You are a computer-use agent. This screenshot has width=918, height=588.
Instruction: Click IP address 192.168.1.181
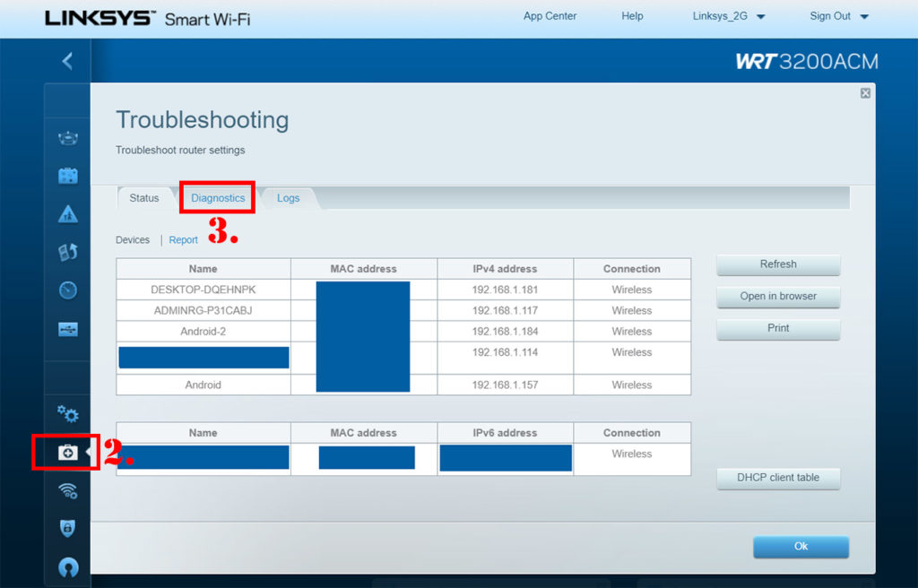(505, 290)
